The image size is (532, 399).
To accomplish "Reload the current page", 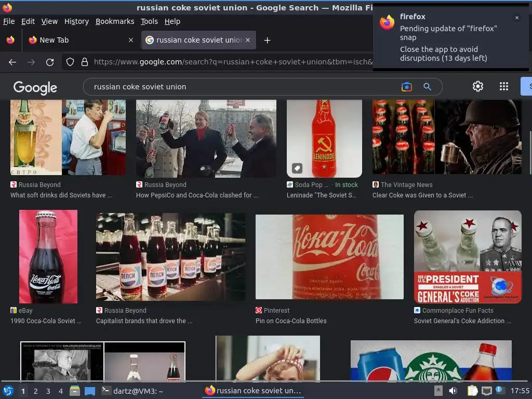I will click(50, 62).
